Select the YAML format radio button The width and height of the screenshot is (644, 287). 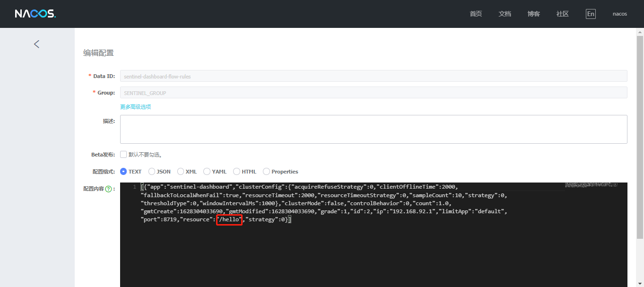(207, 172)
